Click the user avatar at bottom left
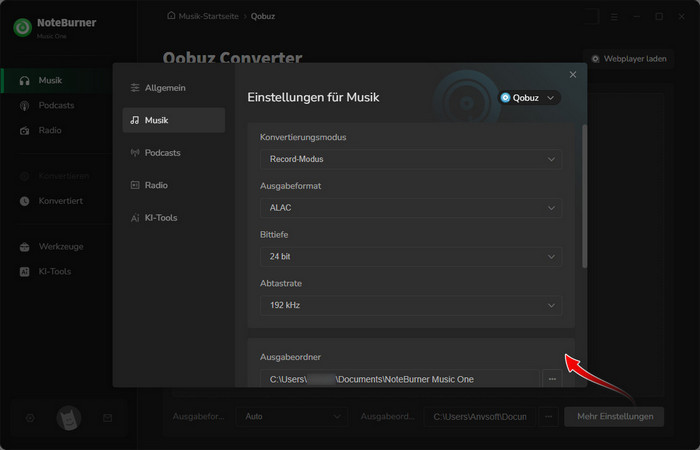 tap(69, 418)
